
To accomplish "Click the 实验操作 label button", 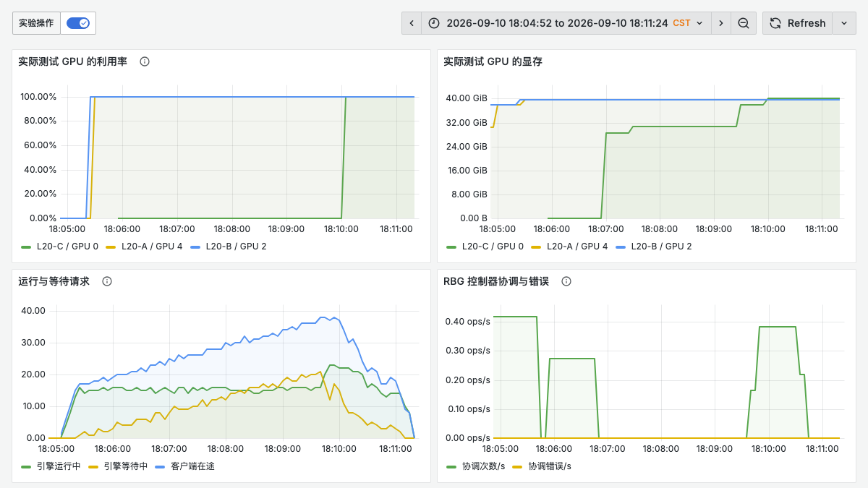I will point(36,23).
